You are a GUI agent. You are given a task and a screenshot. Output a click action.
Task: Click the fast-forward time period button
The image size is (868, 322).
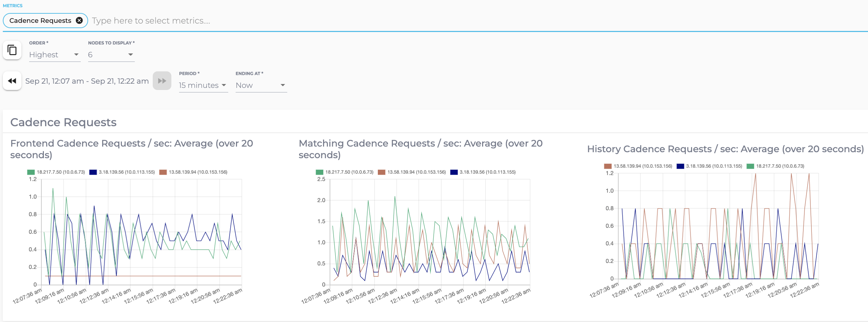(162, 81)
